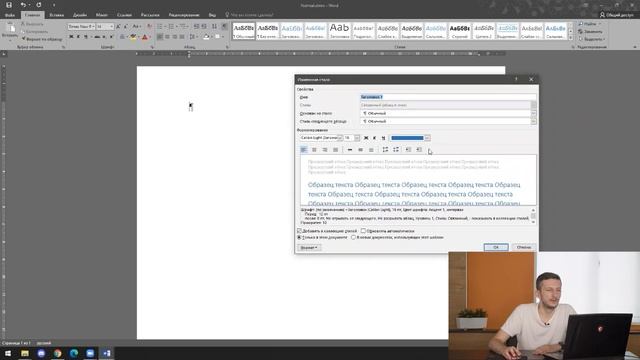Click ribbon font color 'A' icon

pos(144,37)
